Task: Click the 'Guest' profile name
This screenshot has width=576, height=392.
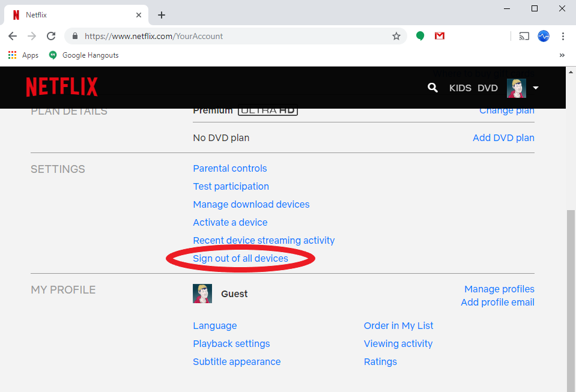Action: (x=234, y=294)
